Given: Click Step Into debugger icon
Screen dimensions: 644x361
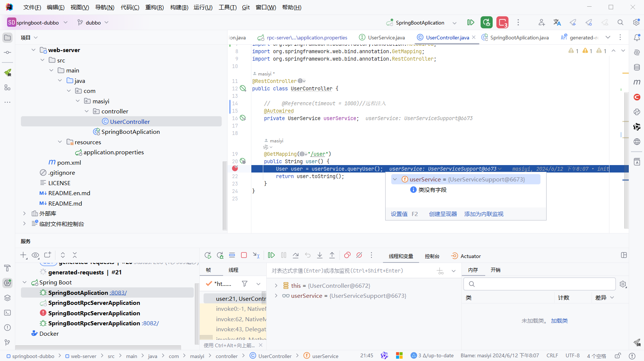Looking at the screenshot, I should pyautogui.click(x=320, y=255).
